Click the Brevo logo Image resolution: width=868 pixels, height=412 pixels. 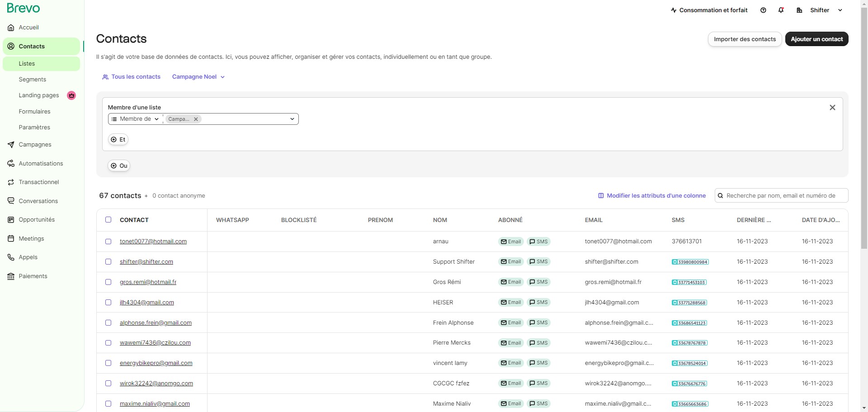point(24,8)
